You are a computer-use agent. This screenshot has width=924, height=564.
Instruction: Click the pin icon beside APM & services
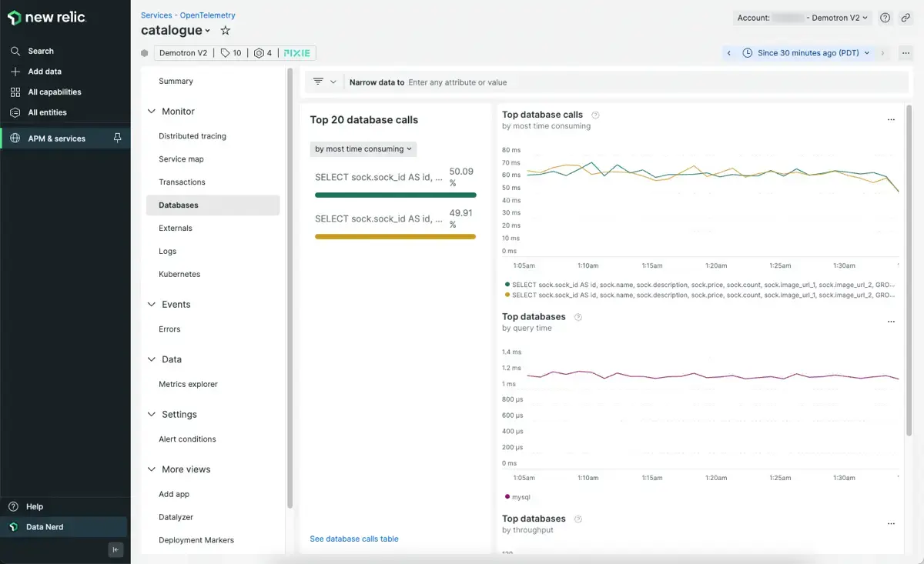(117, 138)
